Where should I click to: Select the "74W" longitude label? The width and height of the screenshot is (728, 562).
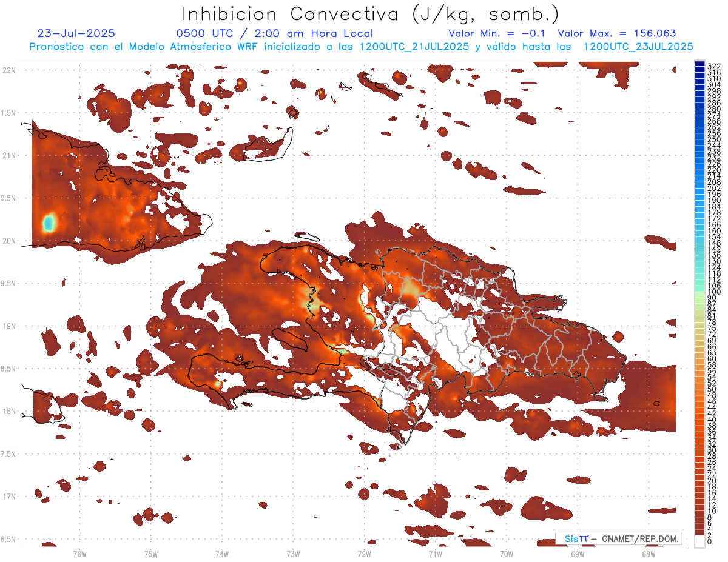coord(222,554)
